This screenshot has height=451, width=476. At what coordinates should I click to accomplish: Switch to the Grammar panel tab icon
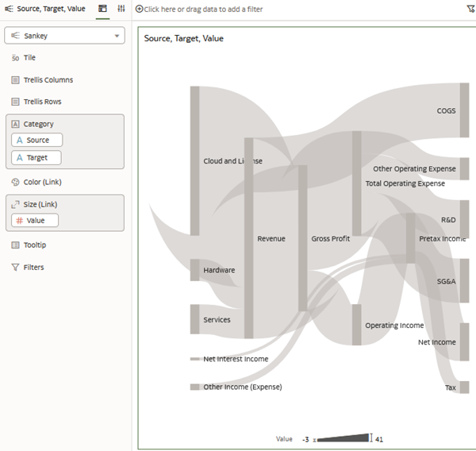102,9
